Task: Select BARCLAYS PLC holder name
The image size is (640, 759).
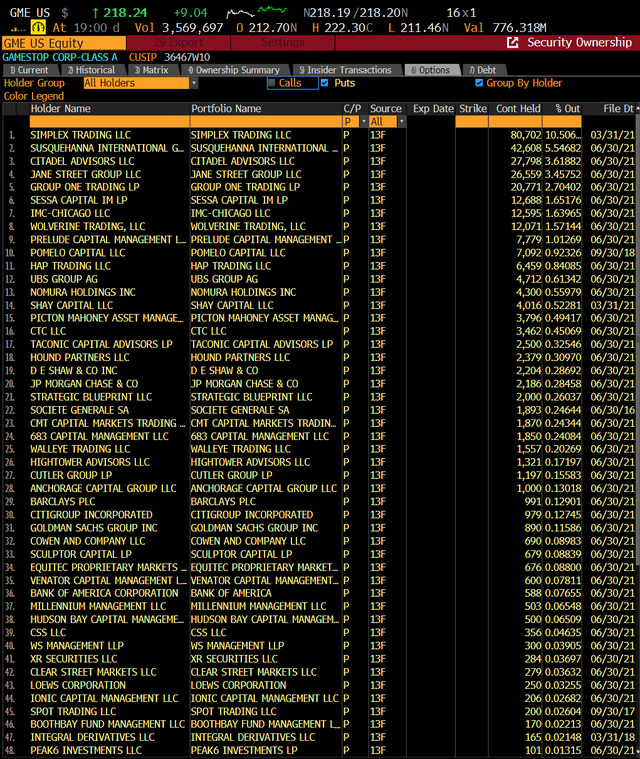Action: (x=63, y=501)
